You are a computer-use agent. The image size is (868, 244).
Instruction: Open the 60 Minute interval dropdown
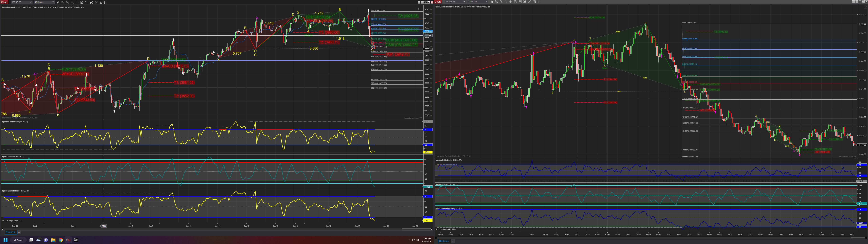point(44,2)
